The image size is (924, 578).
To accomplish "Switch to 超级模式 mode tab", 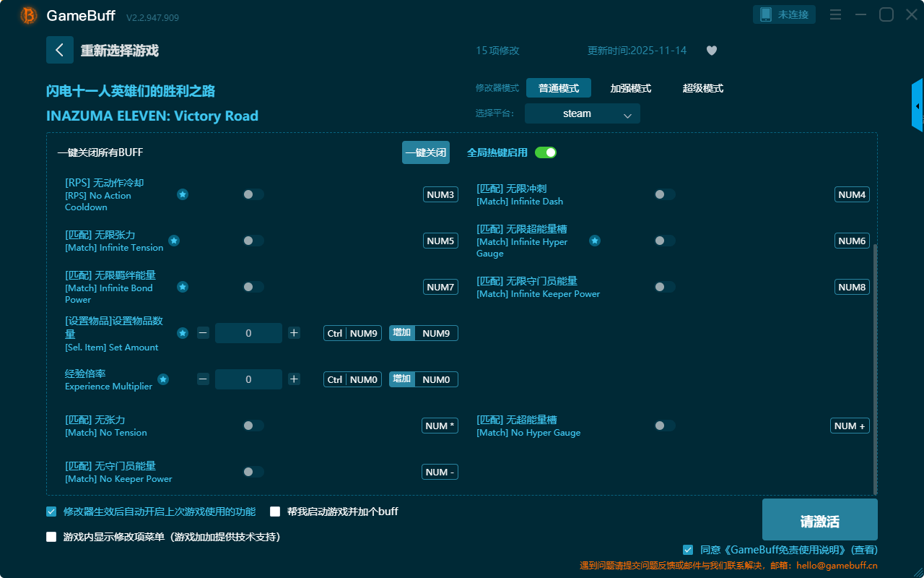I will pyautogui.click(x=702, y=88).
